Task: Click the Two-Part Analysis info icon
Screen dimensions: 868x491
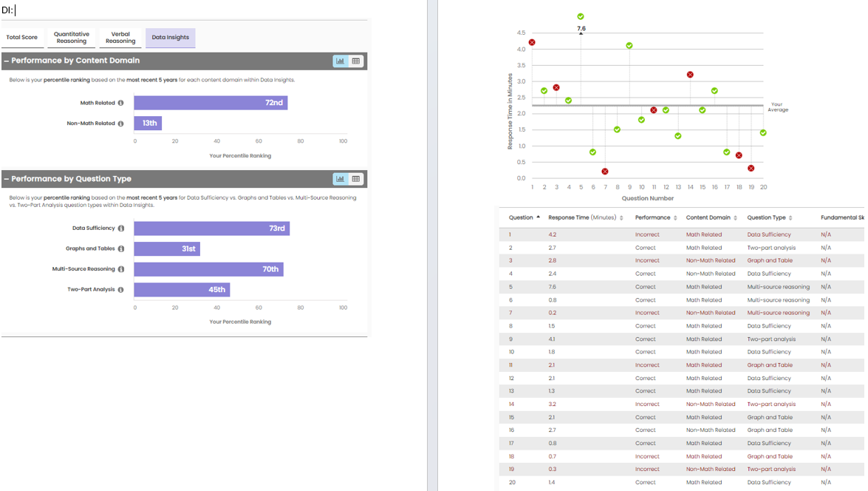Action: click(120, 290)
